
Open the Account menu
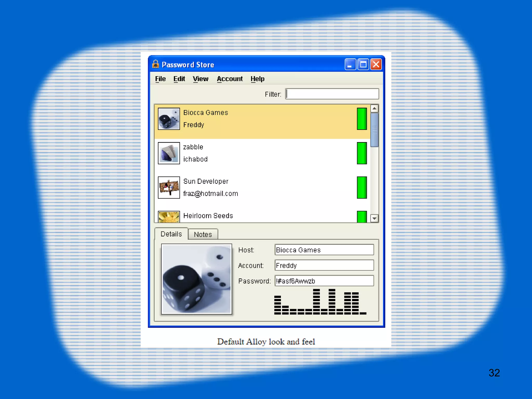230,79
